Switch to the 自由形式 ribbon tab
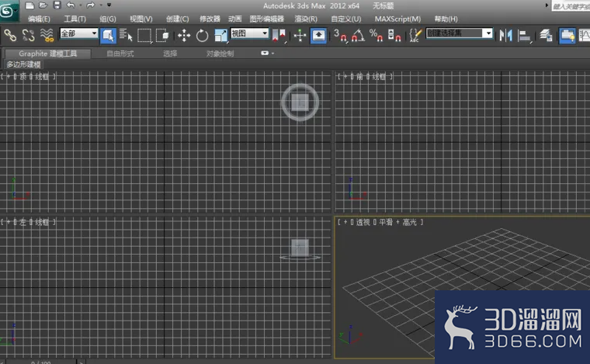This screenshot has height=364, width=590. click(x=120, y=54)
